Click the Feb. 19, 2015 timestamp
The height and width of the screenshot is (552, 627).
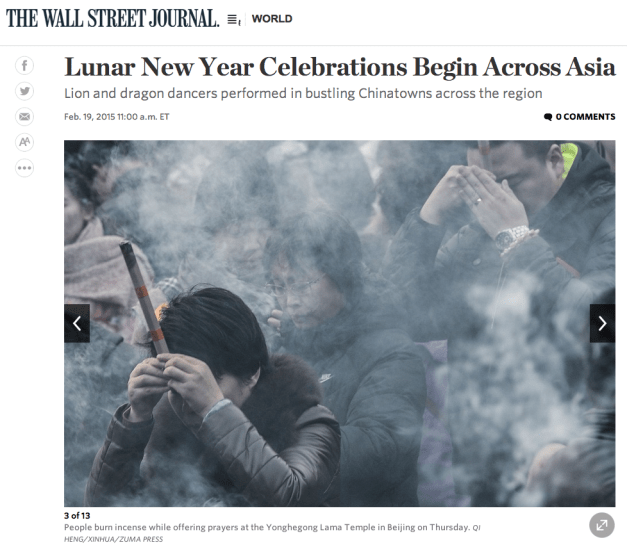[117, 117]
